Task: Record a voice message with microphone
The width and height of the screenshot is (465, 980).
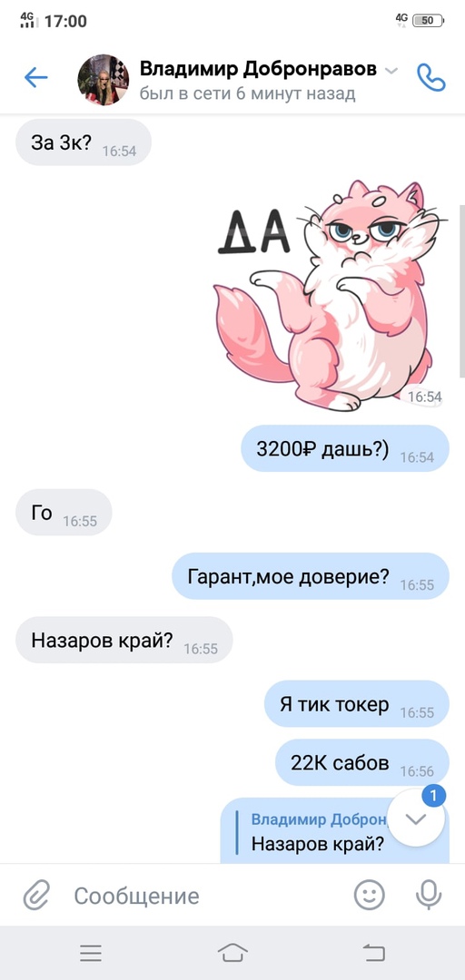Action: 429,895
